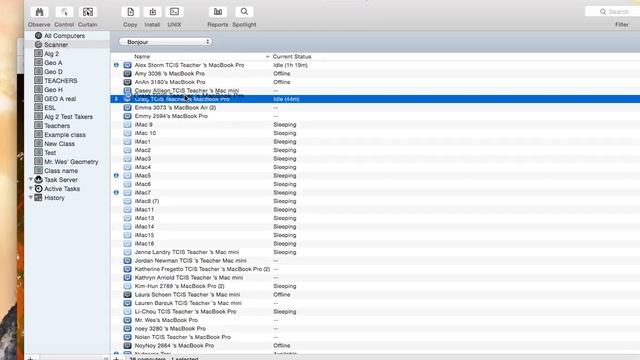This screenshot has width=640, height=360.
Task: Select AnAn 3180's MacBook Pro row
Action: 375,82
